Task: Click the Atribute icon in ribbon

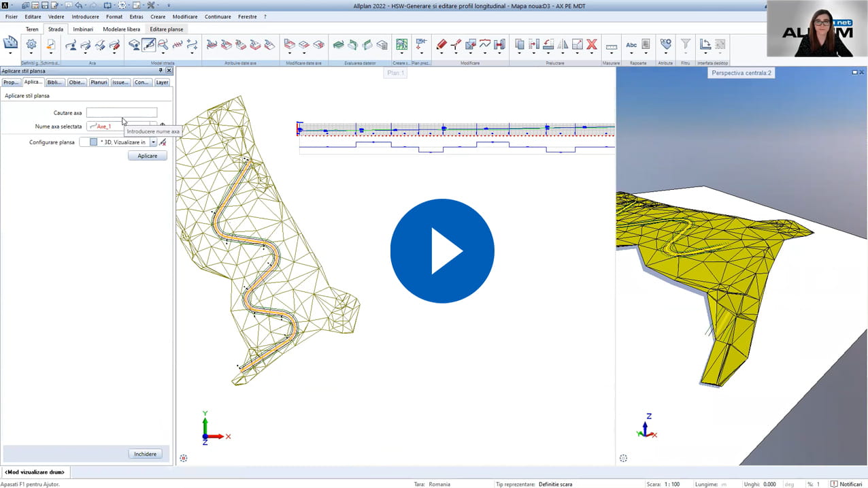Action: (x=665, y=44)
